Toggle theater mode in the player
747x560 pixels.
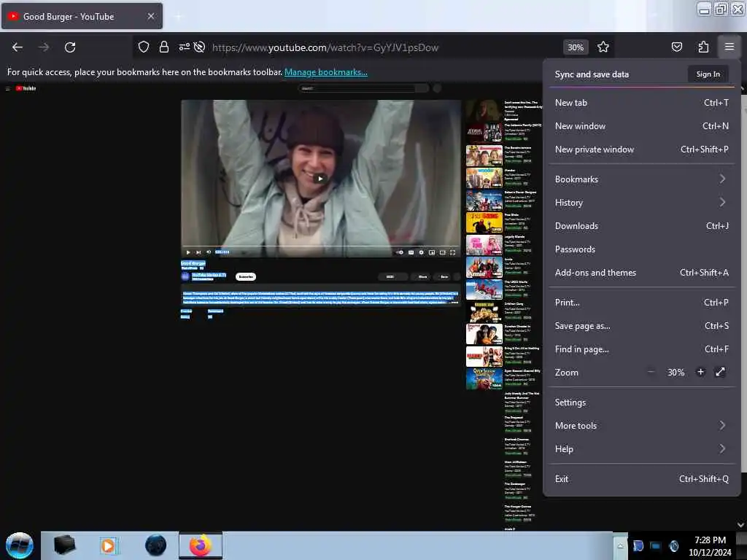tap(442, 252)
